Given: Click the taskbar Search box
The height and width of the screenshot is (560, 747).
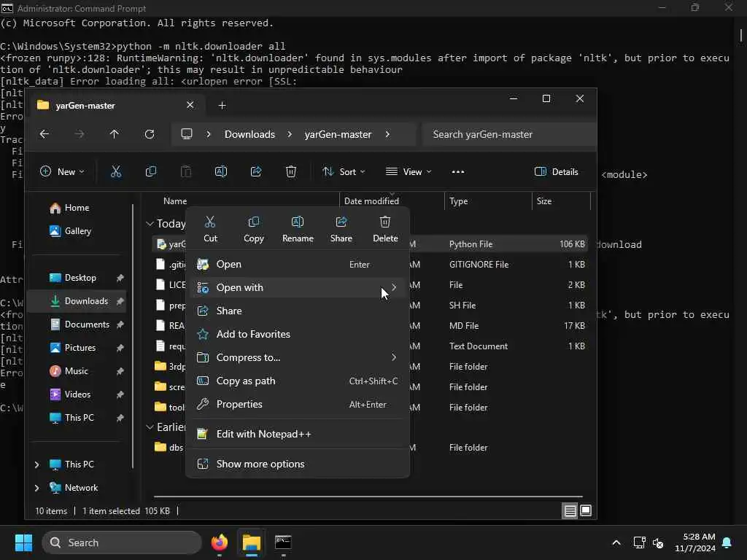Looking at the screenshot, I should pos(122,542).
